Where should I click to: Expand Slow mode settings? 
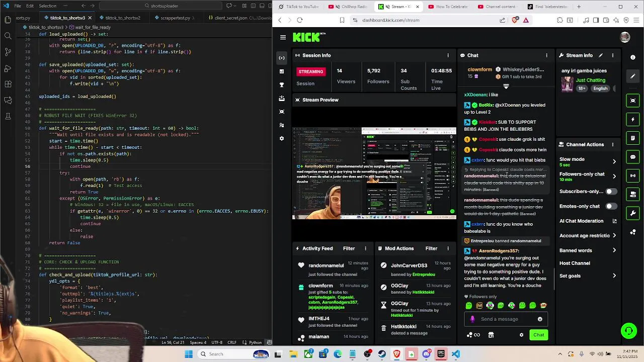coord(614,162)
